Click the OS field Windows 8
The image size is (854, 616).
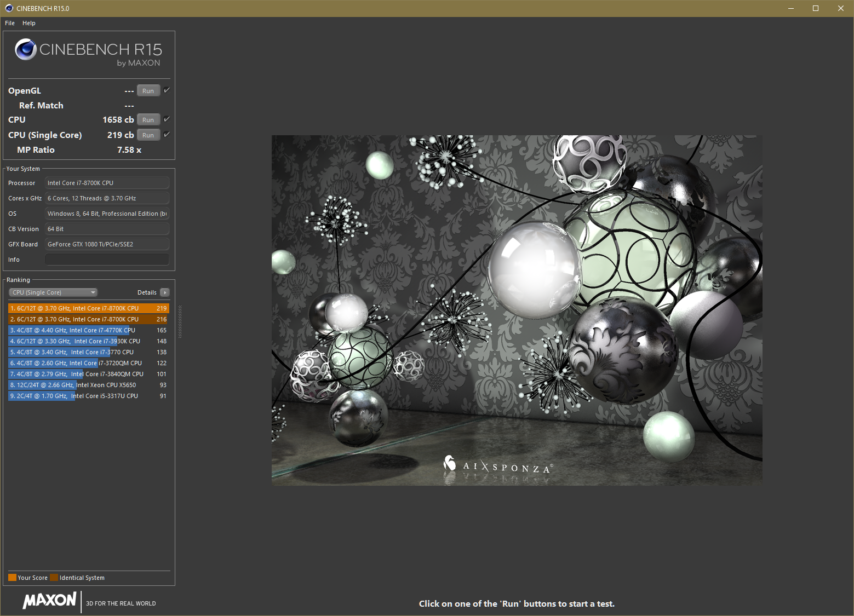(107, 214)
